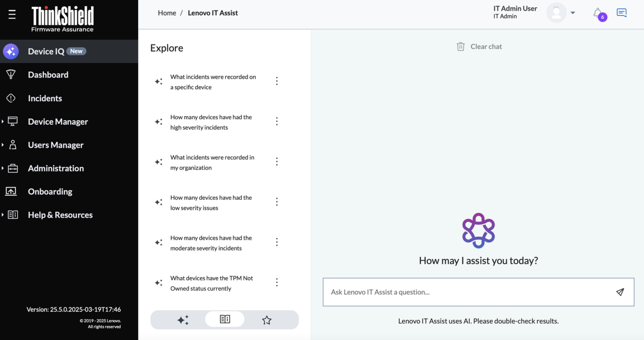Viewport: 644px width, 340px height.
Task: Toggle the hamburger menu icon
Action: tap(12, 14)
